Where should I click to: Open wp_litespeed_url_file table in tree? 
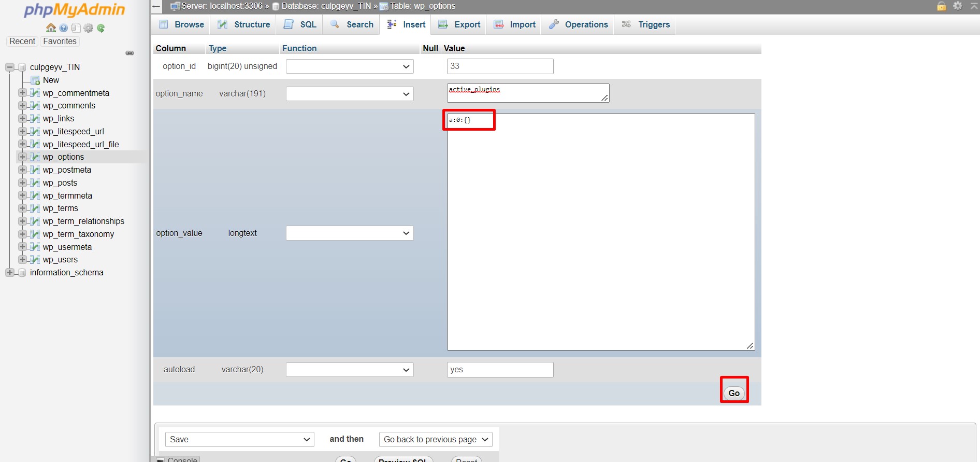(81, 144)
